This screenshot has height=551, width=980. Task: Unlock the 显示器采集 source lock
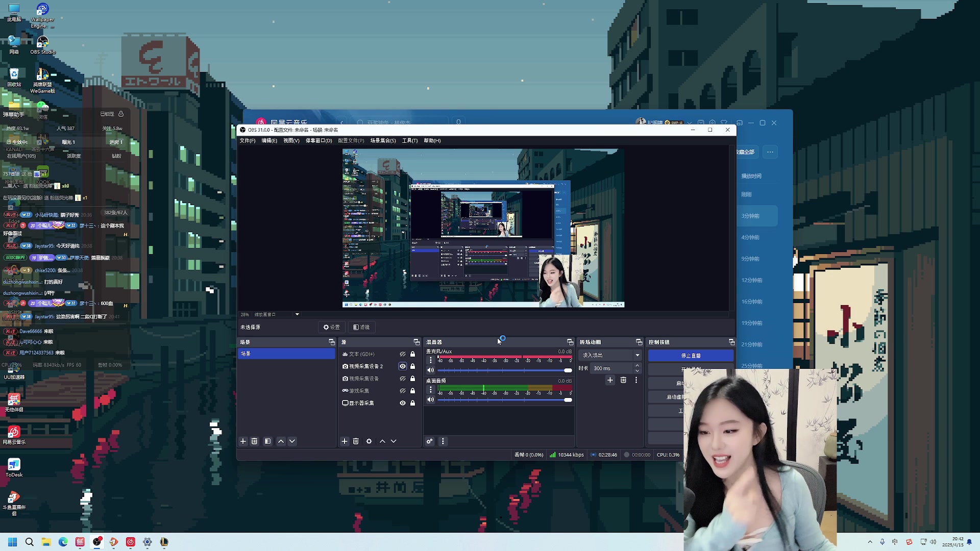413,403
